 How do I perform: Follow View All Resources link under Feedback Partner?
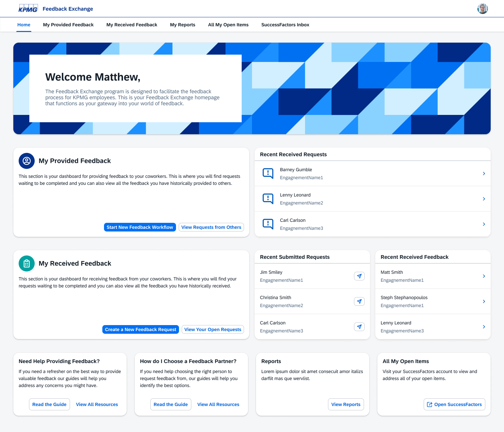(x=218, y=404)
